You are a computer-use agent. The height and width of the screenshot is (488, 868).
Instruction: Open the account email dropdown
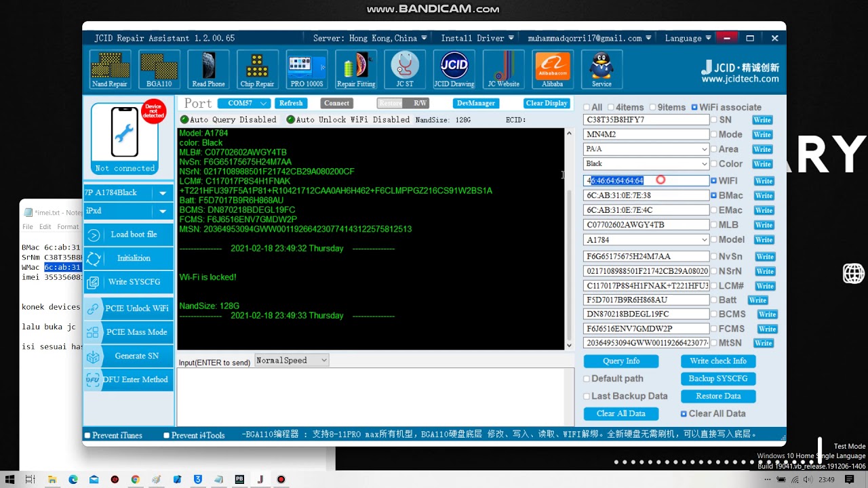coord(589,38)
